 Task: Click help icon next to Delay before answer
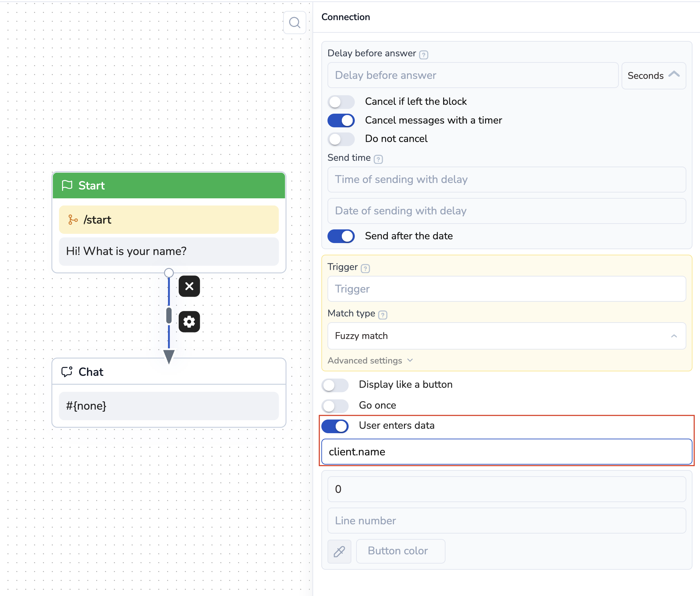pos(424,55)
